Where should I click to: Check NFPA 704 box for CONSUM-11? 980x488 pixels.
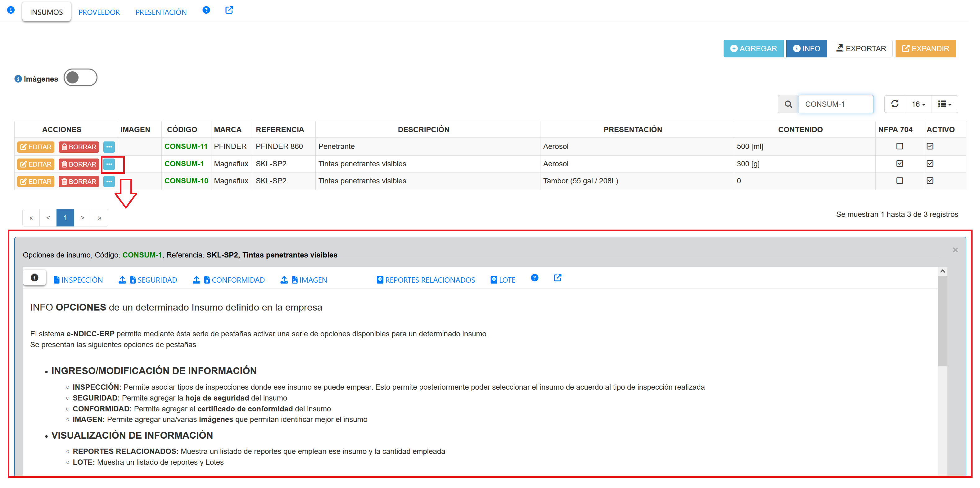tap(899, 146)
